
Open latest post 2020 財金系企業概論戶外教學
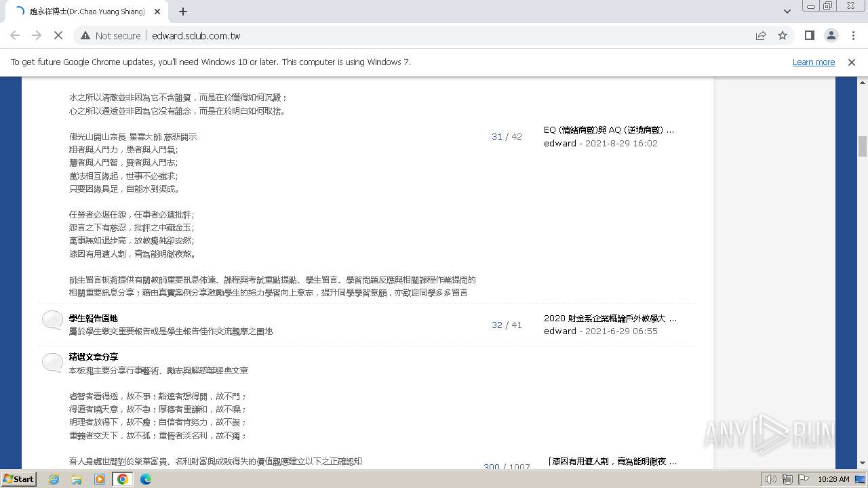pos(610,318)
